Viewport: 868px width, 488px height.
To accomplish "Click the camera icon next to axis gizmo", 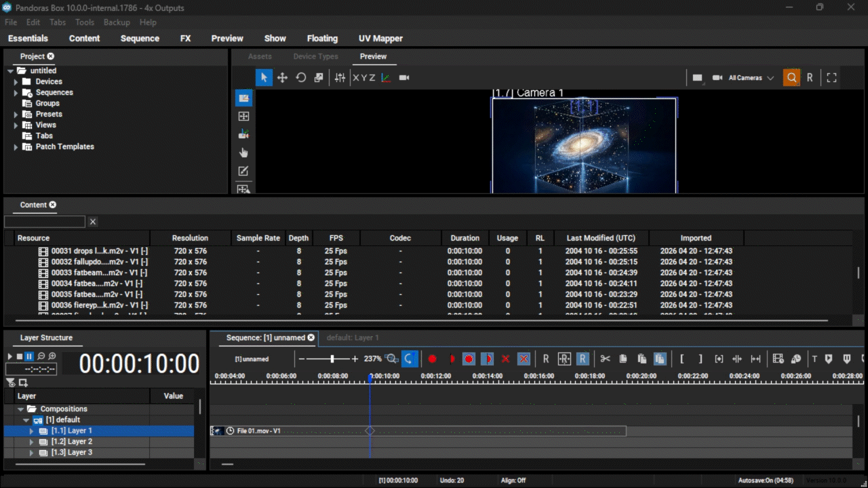I will click(x=404, y=78).
